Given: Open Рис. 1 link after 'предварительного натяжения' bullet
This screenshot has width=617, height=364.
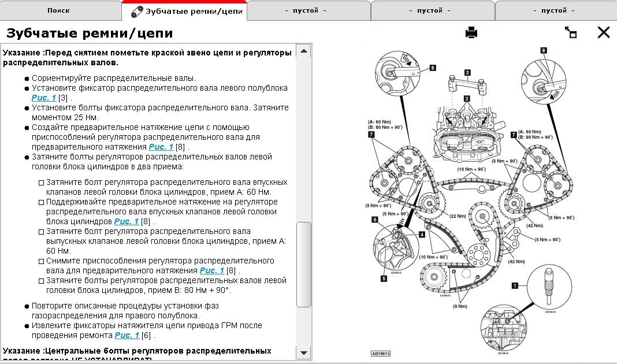Looking at the screenshot, I should click(x=161, y=147).
